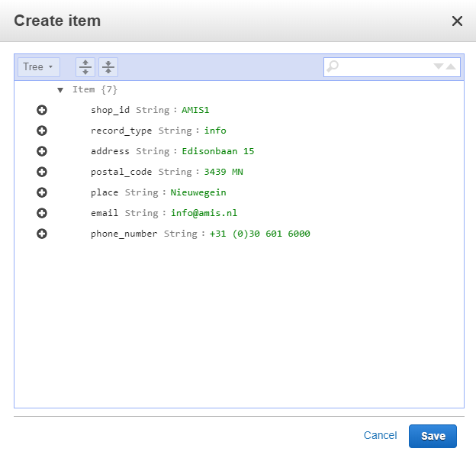This screenshot has height=455, width=476.
Task: Go to previous search result arrow
Action: (x=452, y=67)
